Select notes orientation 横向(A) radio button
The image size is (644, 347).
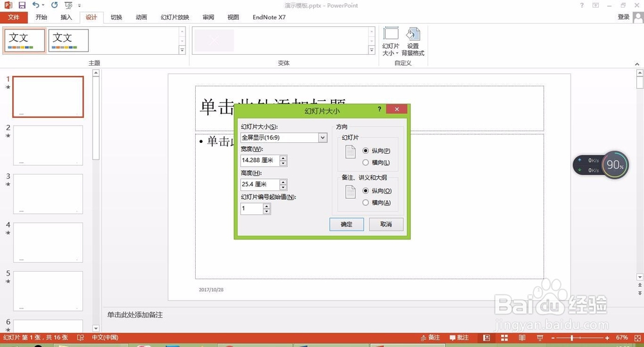coord(366,203)
